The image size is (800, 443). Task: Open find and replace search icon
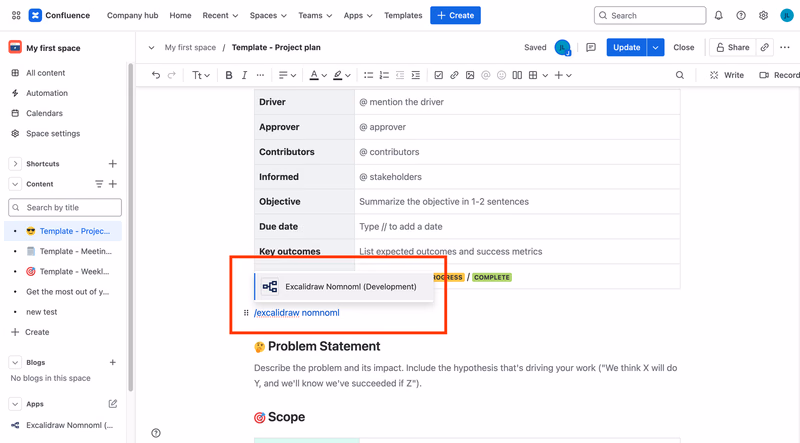click(680, 75)
